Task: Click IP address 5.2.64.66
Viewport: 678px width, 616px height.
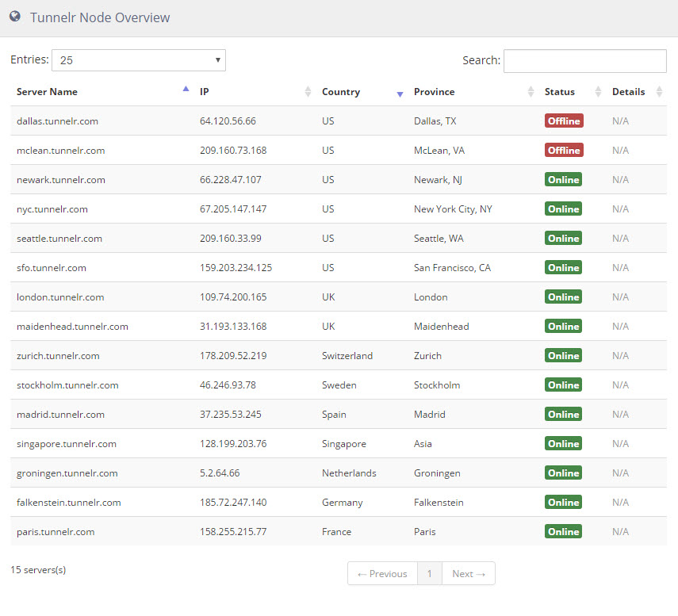Action: pyautogui.click(x=220, y=473)
